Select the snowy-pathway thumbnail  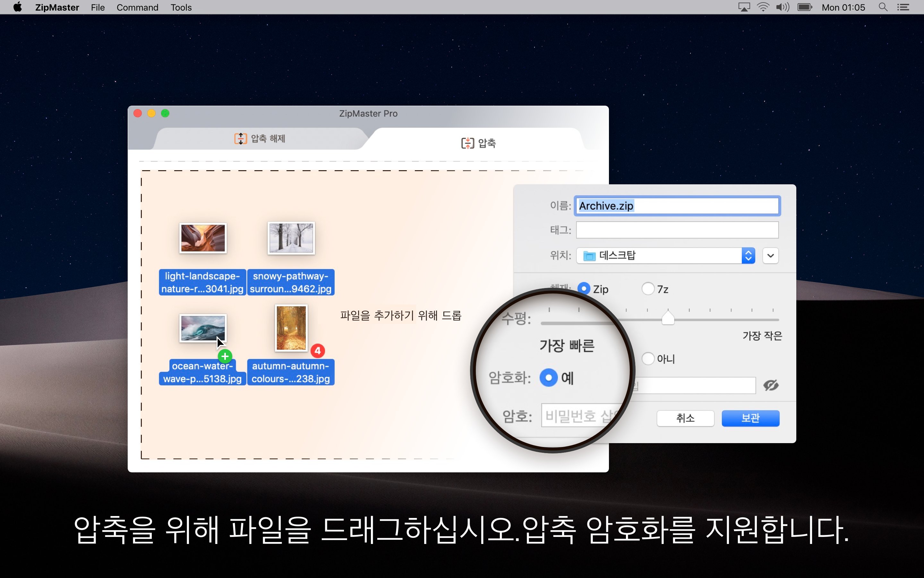(x=291, y=238)
